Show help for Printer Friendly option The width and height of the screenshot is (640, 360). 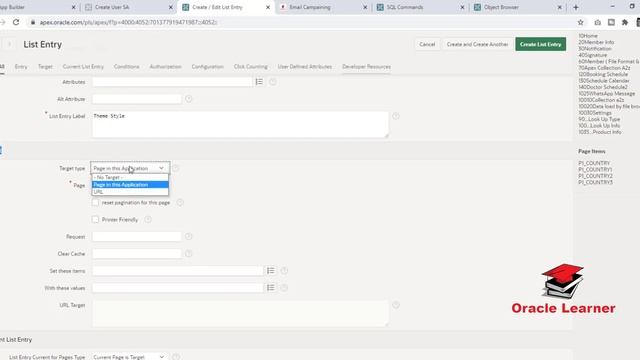click(x=148, y=220)
